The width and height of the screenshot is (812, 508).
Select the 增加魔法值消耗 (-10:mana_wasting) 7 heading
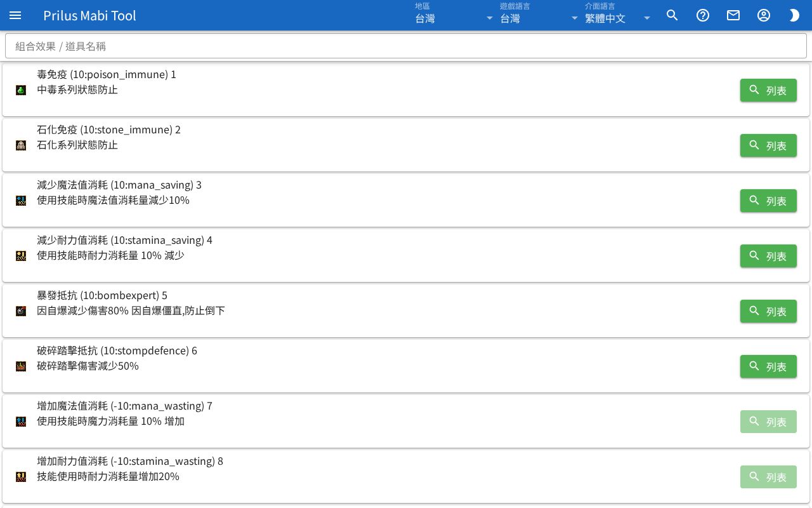125,406
